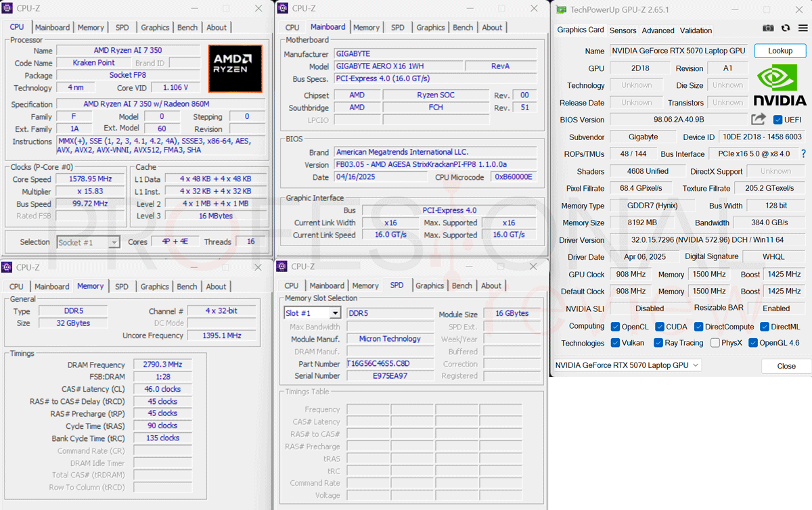Click the module manufacturer 'Micron Technology'
This screenshot has width=812, height=510.
[x=390, y=339]
